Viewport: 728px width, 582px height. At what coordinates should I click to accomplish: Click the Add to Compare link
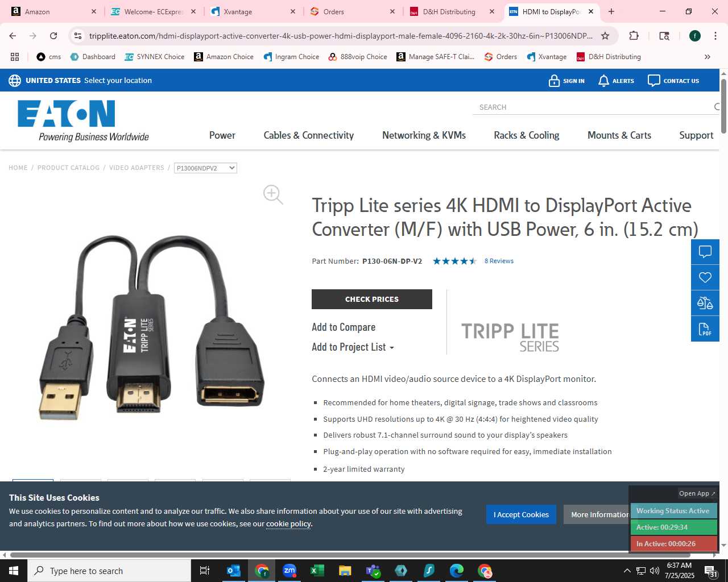(x=344, y=327)
